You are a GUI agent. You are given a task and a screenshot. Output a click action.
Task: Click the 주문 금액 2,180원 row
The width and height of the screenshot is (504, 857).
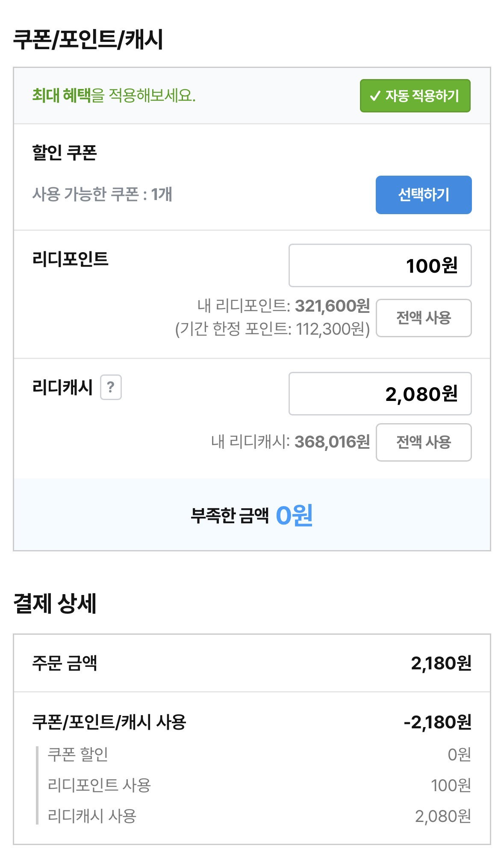(252, 663)
